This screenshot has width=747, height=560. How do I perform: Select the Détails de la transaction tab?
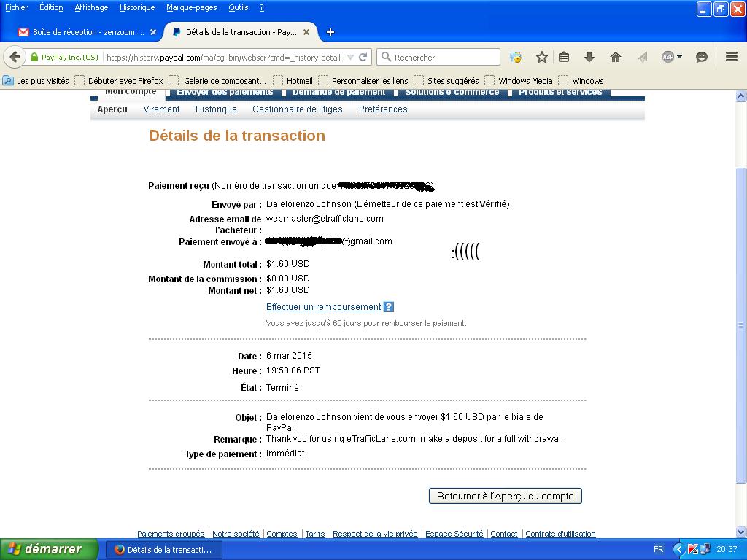pyautogui.click(x=241, y=32)
